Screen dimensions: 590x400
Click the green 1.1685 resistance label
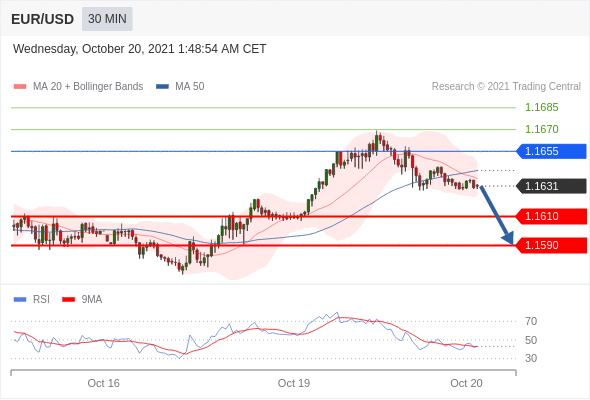541,108
